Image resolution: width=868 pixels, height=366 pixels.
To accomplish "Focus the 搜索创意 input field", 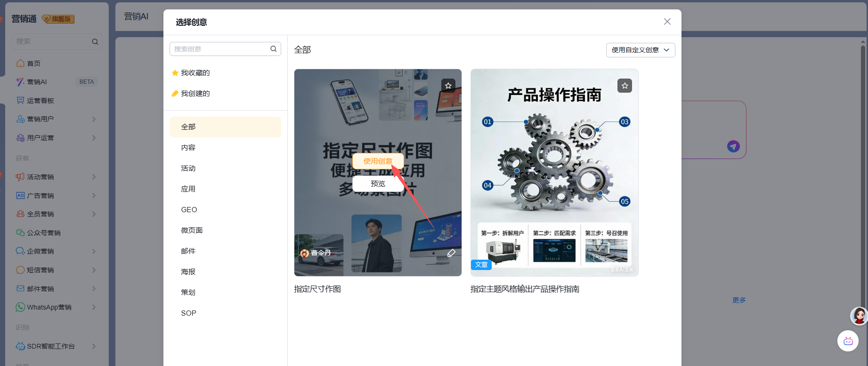I will (x=225, y=49).
